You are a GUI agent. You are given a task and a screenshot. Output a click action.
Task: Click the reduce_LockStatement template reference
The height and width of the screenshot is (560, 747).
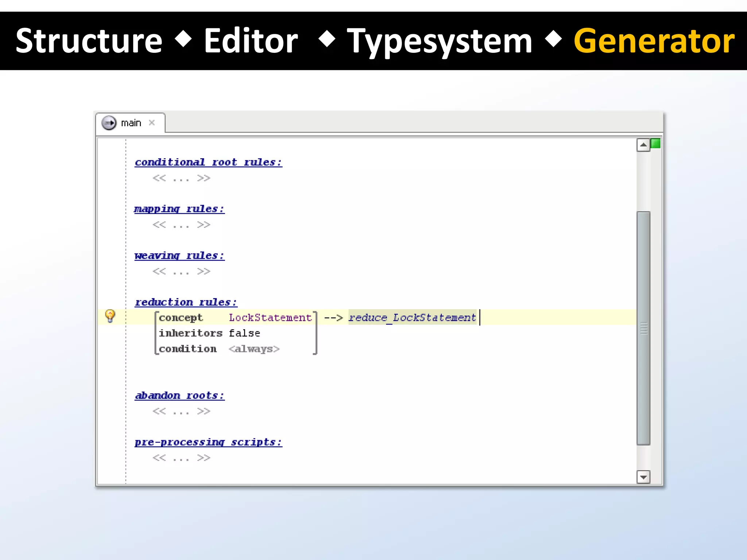point(412,318)
